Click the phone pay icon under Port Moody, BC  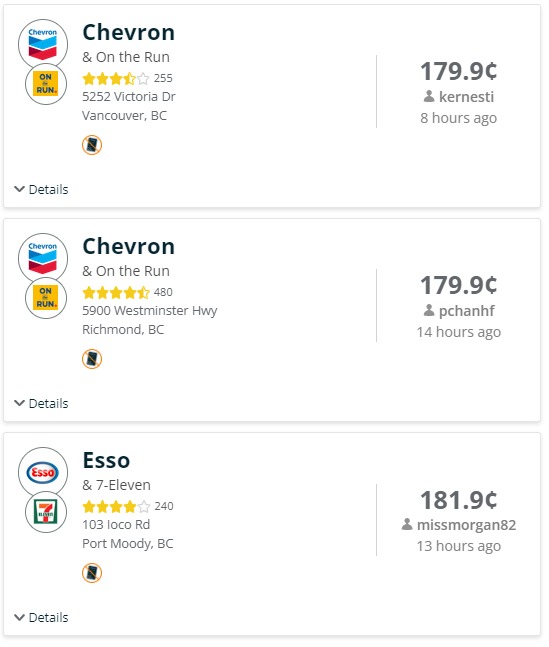pos(92,573)
